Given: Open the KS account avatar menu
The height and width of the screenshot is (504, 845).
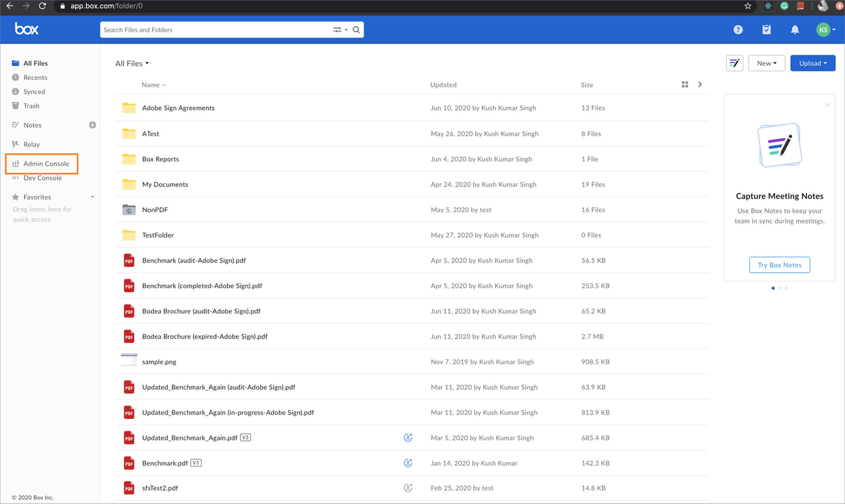Looking at the screenshot, I should [x=826, y=29].
